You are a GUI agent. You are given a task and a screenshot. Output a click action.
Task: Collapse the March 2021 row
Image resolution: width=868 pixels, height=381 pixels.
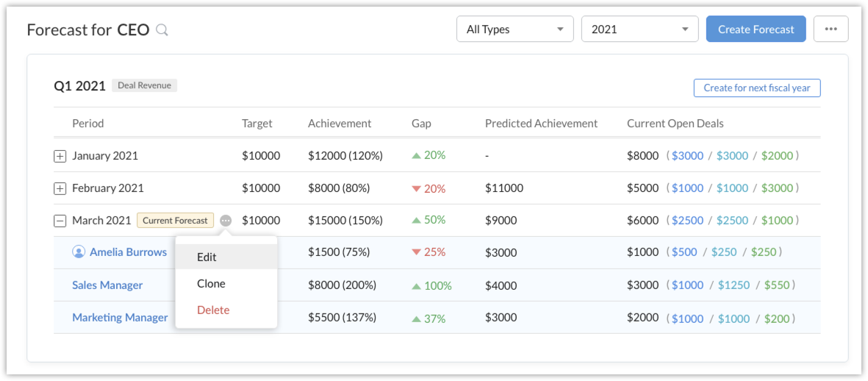tap(60, 221)
